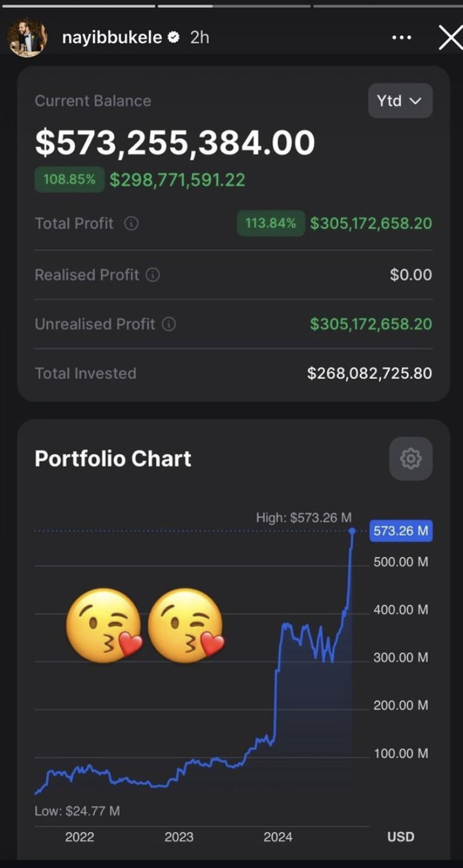Click the USD currency label
463x868 pixels.
pos(400,837)
